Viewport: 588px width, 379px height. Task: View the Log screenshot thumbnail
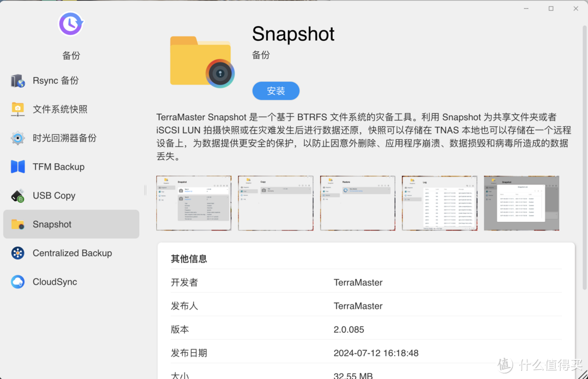[x=439, y=202]
